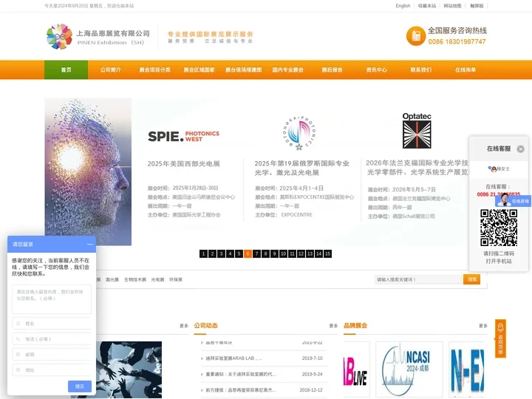
Task: Click the 环保展 category link
Action: 176,279
